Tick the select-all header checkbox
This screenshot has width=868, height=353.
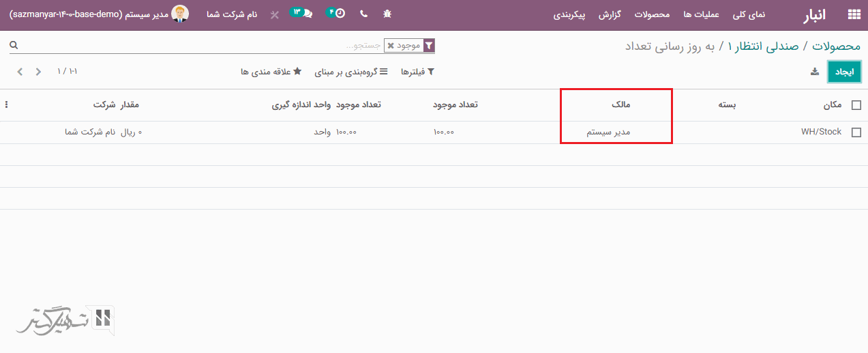(856, 105)
